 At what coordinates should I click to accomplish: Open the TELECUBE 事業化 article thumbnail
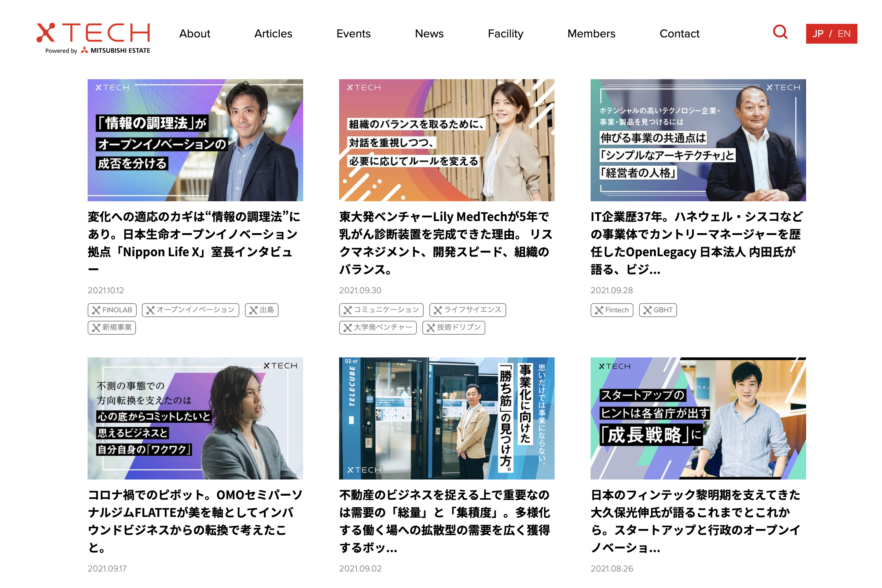446,418
